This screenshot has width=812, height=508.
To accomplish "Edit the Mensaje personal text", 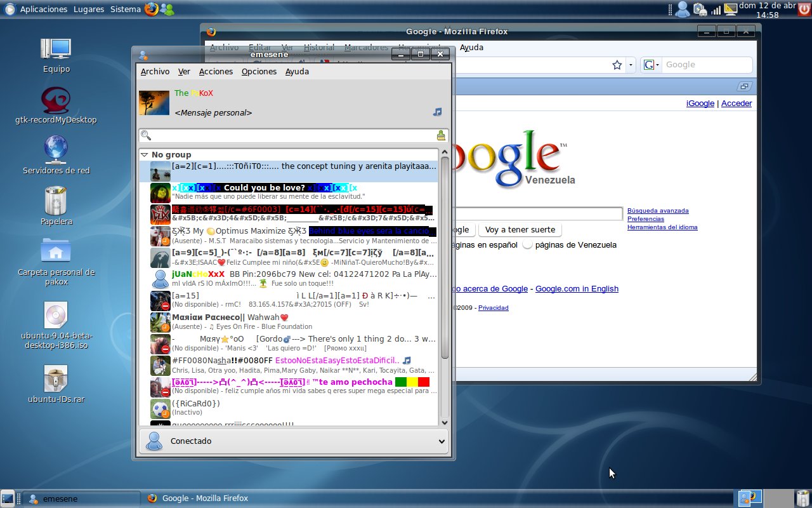I will click(x=213, y=112).
